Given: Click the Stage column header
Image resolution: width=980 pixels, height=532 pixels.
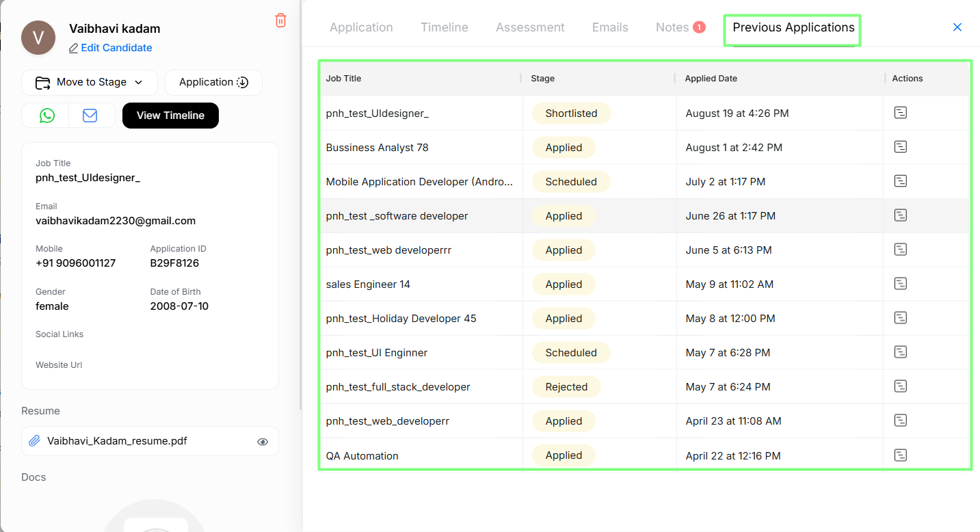Looking at the screenshot, I should coord(542,79).
